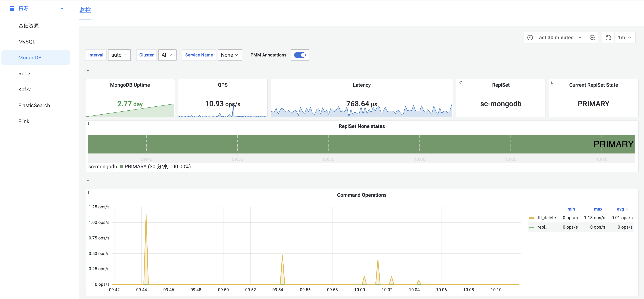Sort legend by min column

(x=571, y=209)
